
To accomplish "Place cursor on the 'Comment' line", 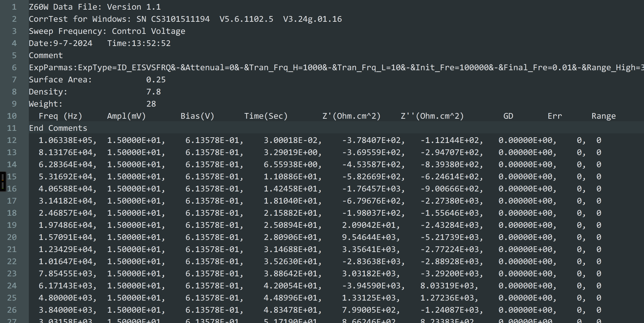I will [x=46, y=55].
